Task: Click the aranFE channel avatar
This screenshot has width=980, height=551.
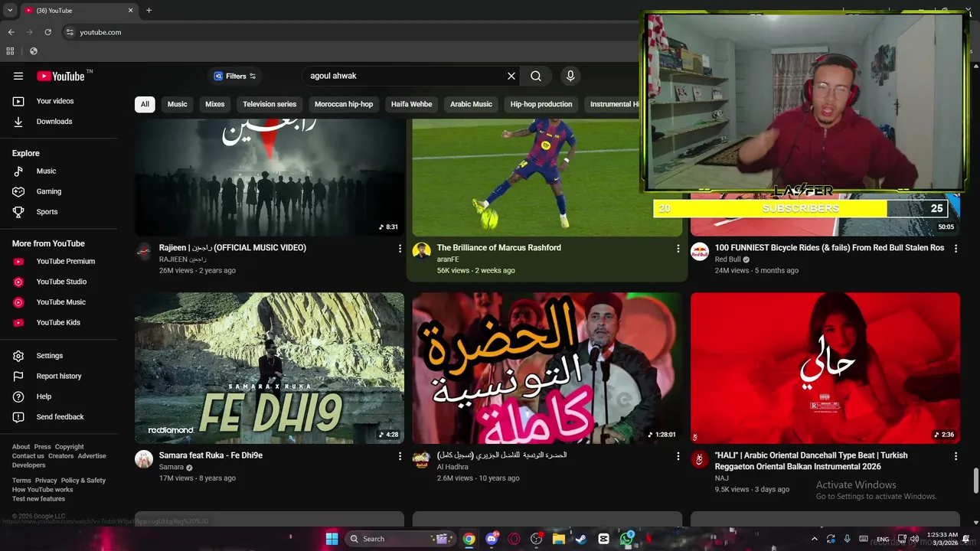Action: tap(422, 252)
